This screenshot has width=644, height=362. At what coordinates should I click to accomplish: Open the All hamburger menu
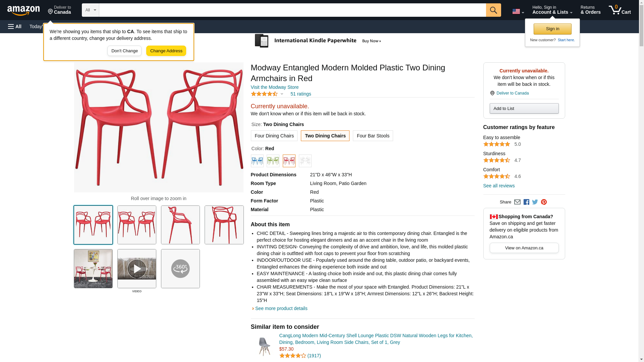(15, 26)
